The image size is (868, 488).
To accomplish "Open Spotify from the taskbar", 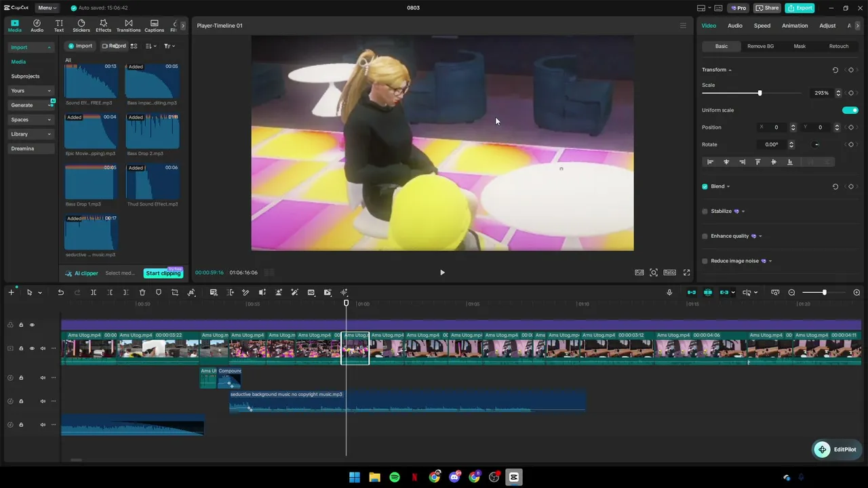I will pyautogui.click(x=395, y=477).
